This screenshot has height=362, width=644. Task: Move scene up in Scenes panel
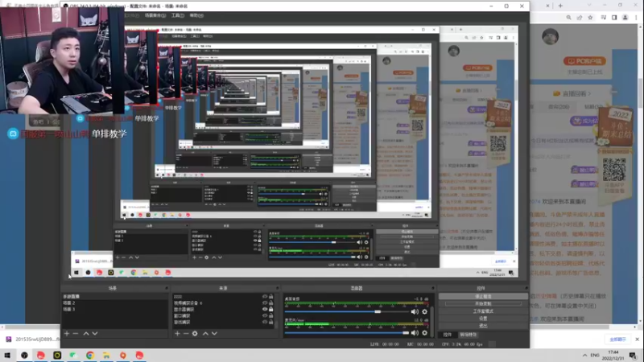pyautogui.click(x=86, y=334)
